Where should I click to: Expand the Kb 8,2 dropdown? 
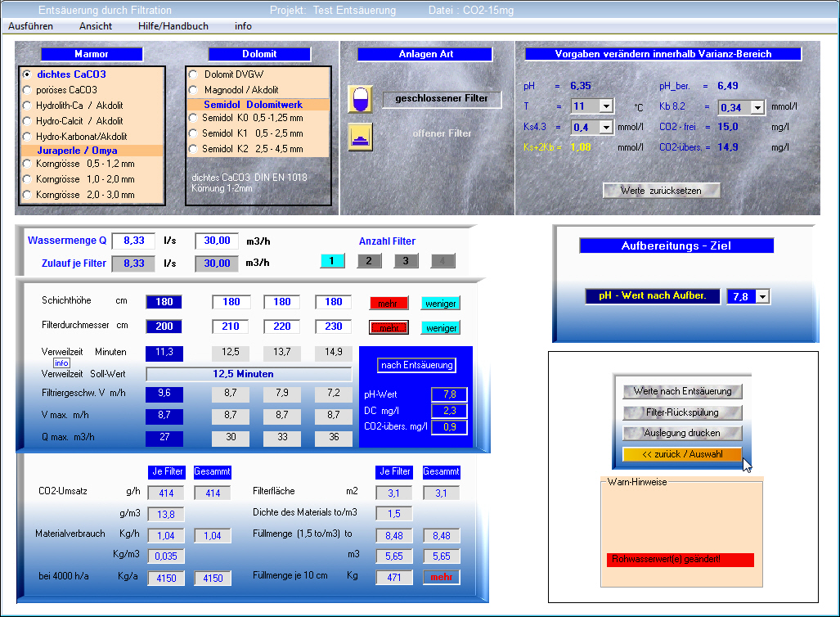(757, 107)
